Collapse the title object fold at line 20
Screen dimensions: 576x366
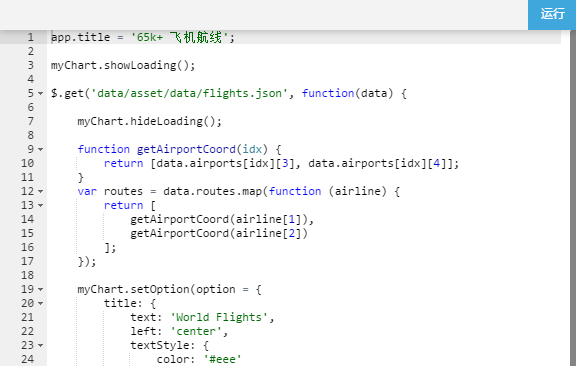pos(40,304)
